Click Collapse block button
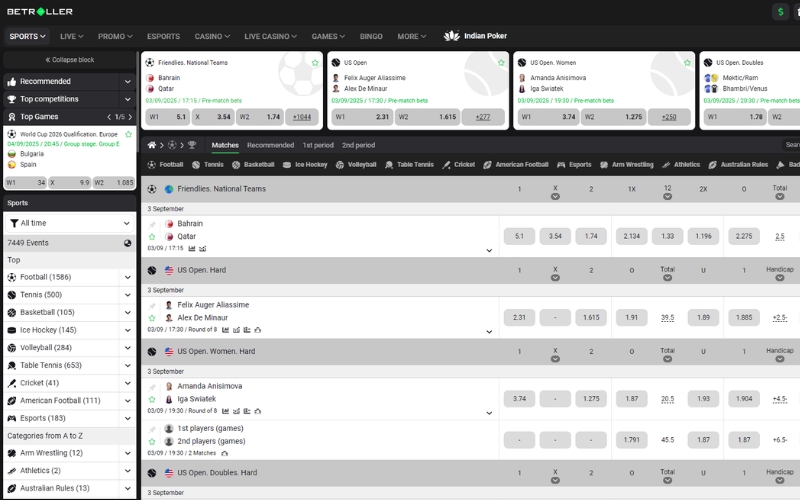Image resolution: width=800 pixels, height=500 pixels. coord(70,60)
